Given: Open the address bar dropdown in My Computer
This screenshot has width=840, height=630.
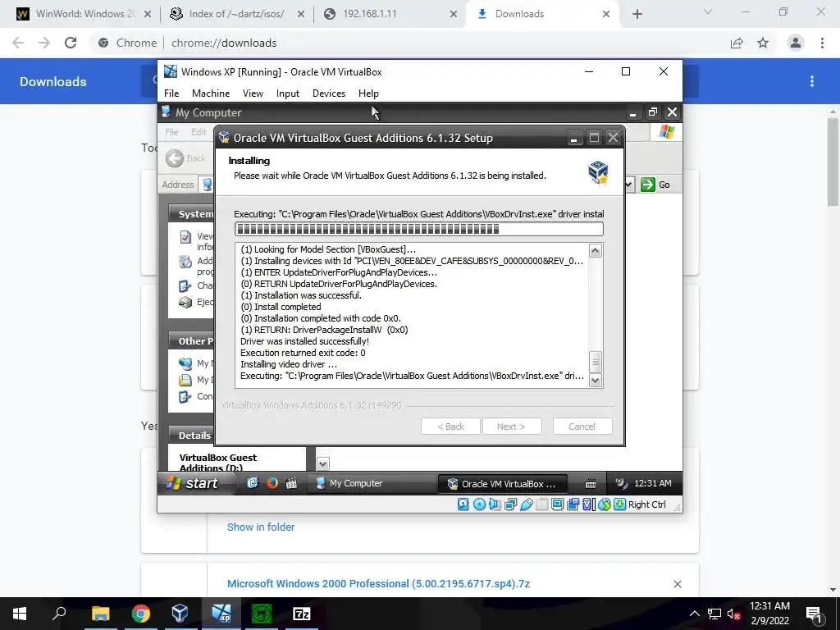Looking at the screenshot, I should pyautogui.click(x=629, y=185).
